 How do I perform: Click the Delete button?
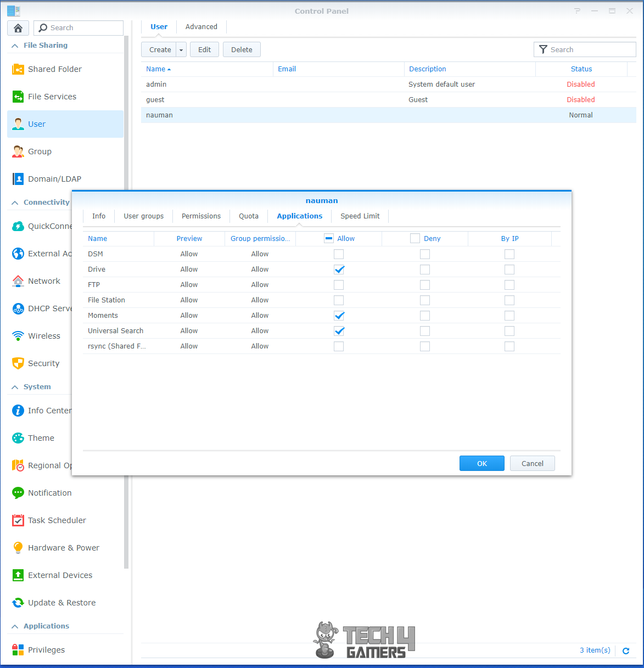242,50
